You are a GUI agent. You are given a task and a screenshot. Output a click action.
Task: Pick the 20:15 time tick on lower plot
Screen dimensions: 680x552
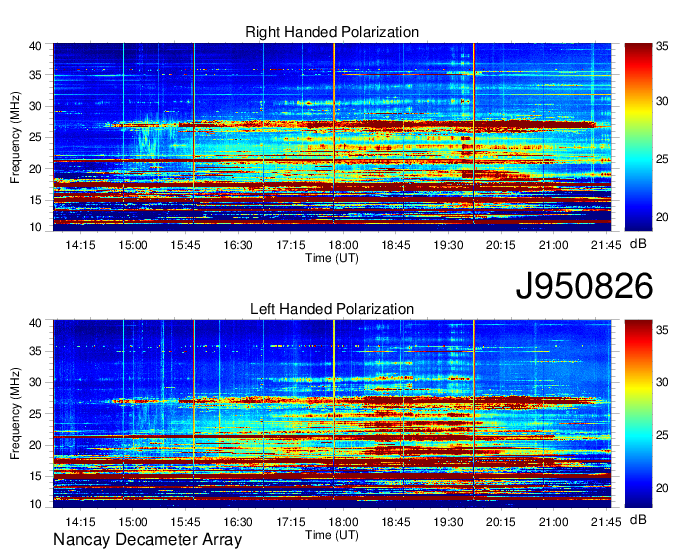point(501,522)
